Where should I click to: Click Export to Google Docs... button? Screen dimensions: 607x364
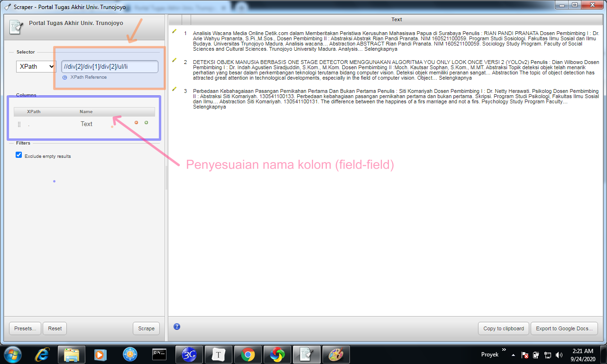pyautogui.click(x=564, y=328)
